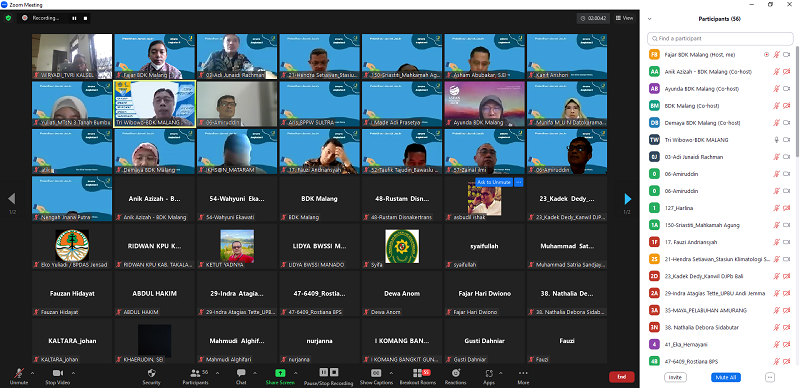
Task: Stop recording via the top indicator
Action: [86, 18]
